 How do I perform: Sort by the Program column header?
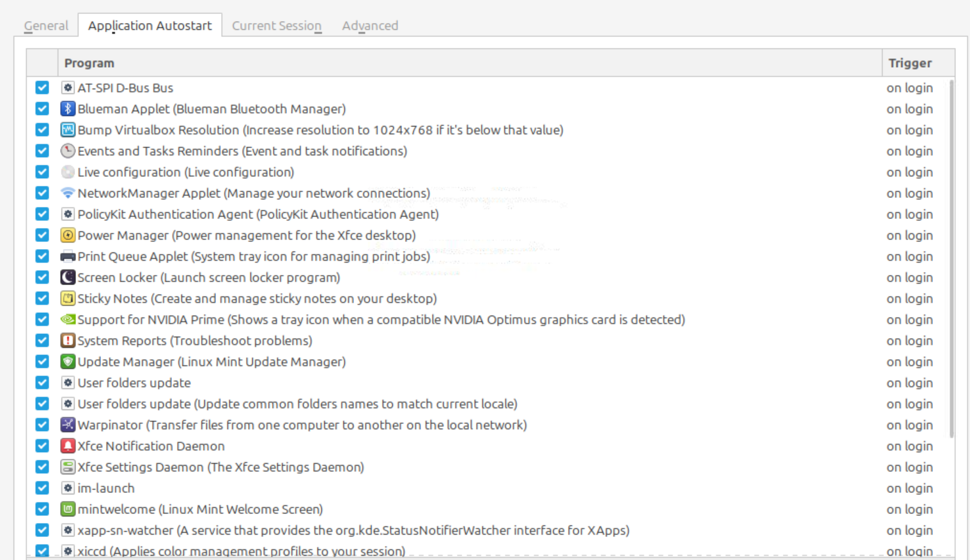click(x=470, y=63)
